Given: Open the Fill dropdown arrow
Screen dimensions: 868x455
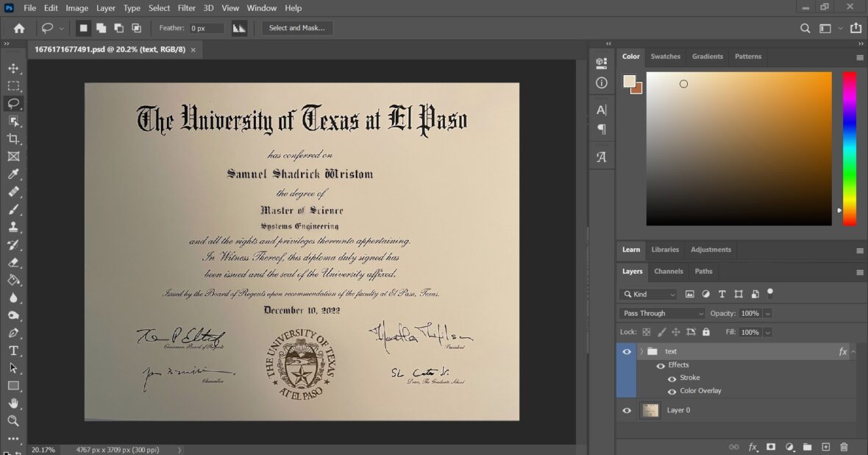Looking at the screenshot, I should coord(767,333).
